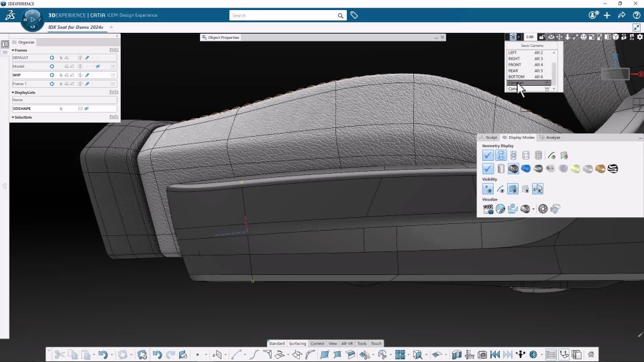644x362 pixels.
Task: Click the Search input field
Action: click(x=284, y=15)
